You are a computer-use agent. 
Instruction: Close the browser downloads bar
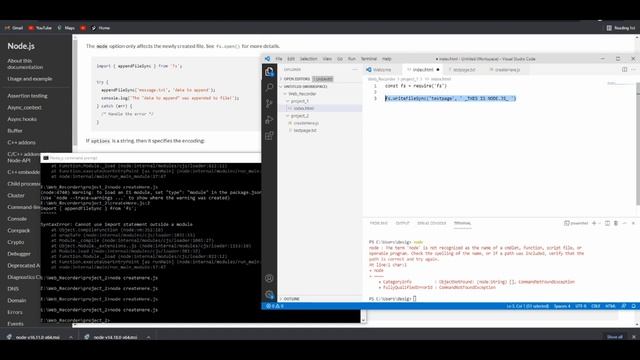pyautogui.click(x=633, y=337)
